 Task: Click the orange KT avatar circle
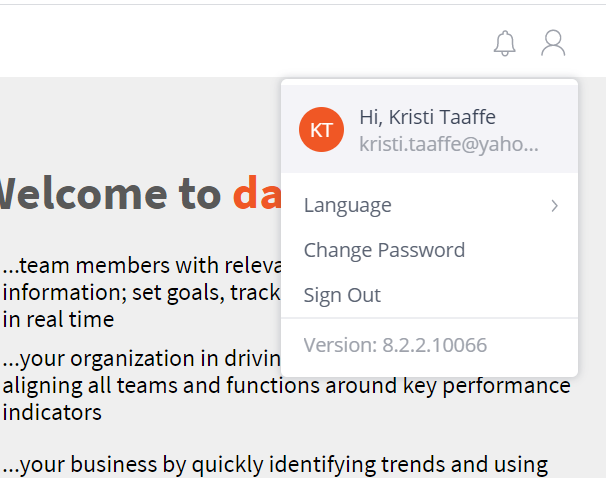tap(321, 129)
